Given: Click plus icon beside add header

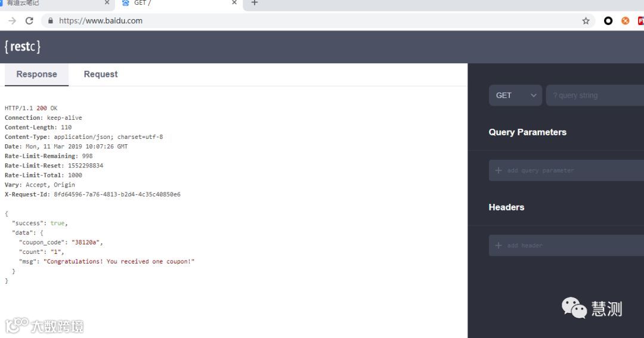Looking at the screenshot, I should click(x=498, y=246).
